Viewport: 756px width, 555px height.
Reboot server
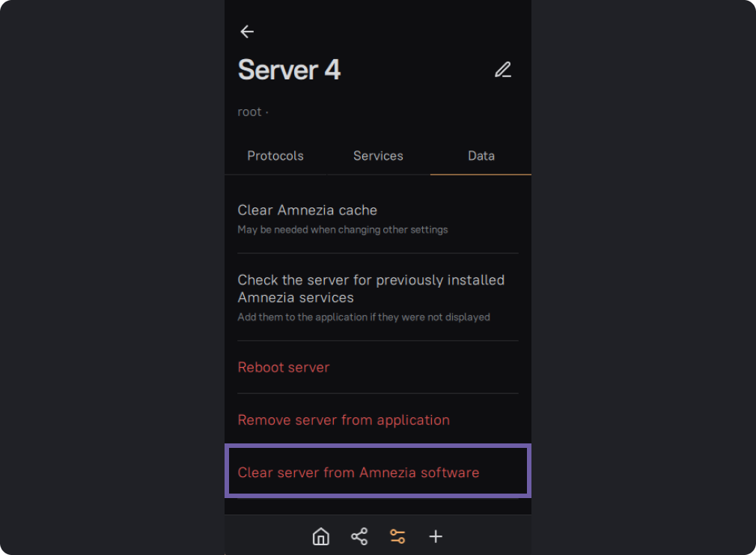click(x=284, y=367)
